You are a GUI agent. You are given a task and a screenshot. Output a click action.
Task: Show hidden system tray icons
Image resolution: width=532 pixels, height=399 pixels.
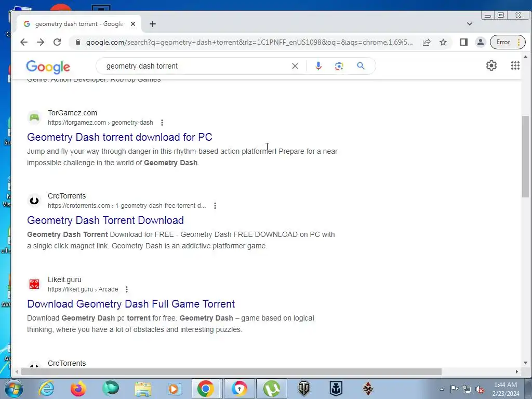pos(442,389)
